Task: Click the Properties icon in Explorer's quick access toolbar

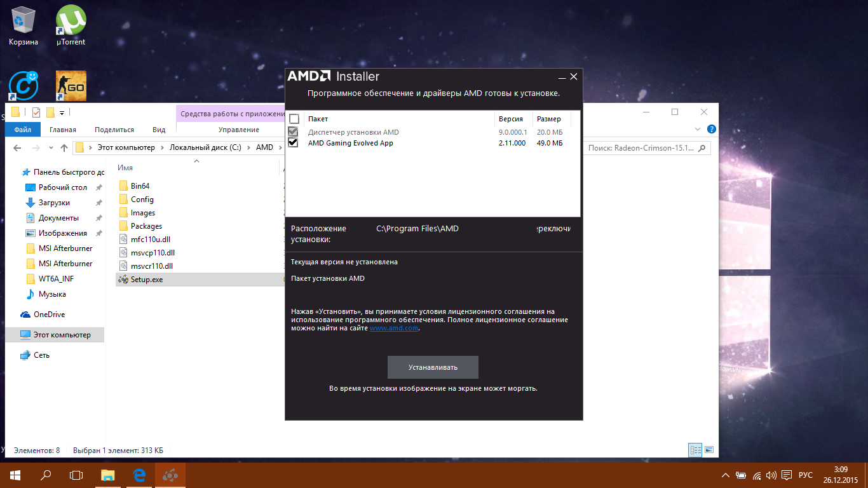Action: [36, 112]
